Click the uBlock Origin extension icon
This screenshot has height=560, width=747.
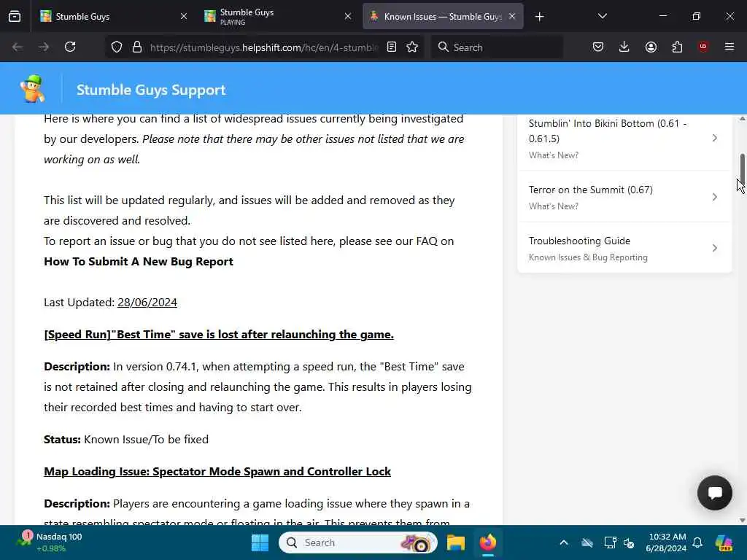(x=703, y=47)
